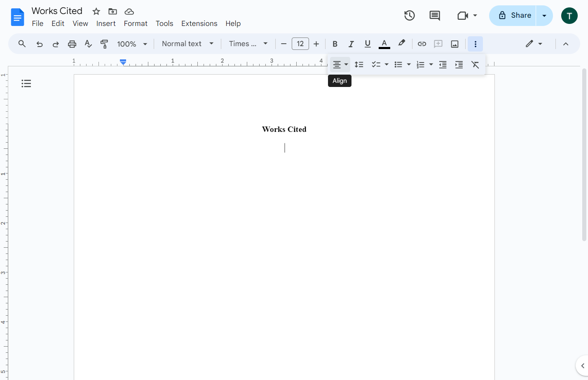Run spelling and grammar check

[88, 44]
